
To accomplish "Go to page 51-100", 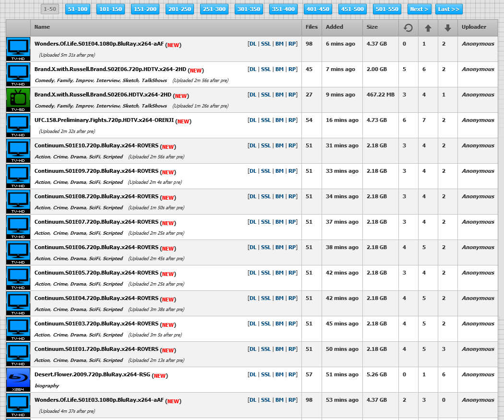I will (78, 9).
